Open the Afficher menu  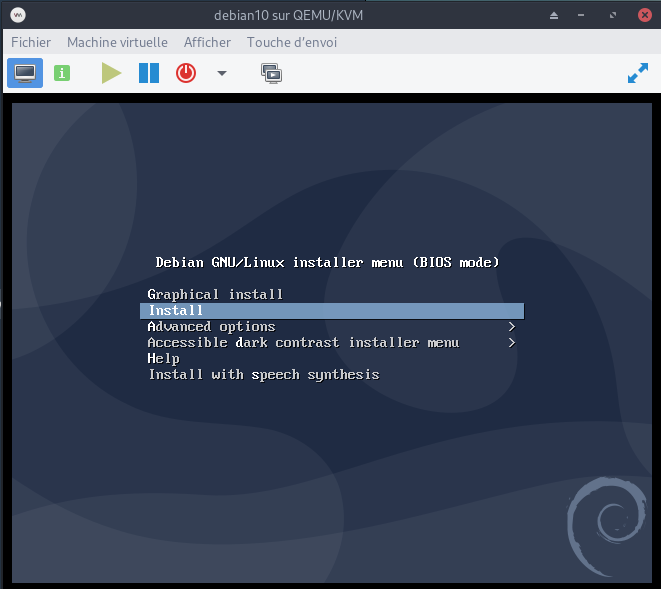point(207,42)
